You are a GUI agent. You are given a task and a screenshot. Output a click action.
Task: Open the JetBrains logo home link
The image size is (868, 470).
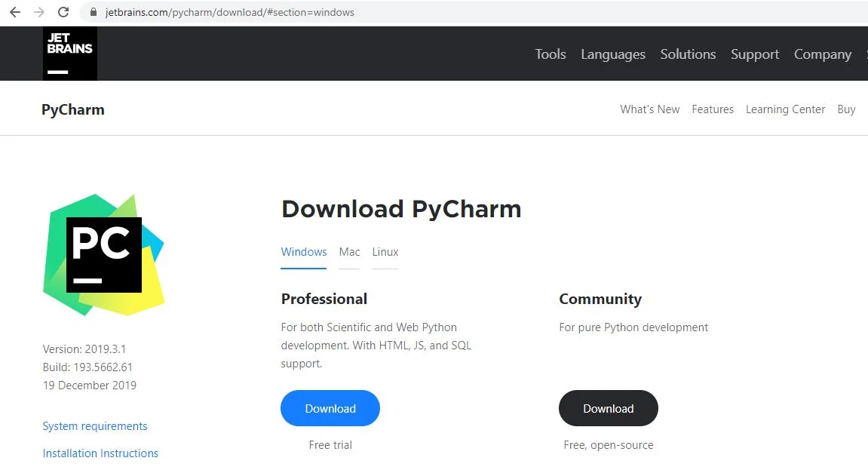tap(69, 53)
